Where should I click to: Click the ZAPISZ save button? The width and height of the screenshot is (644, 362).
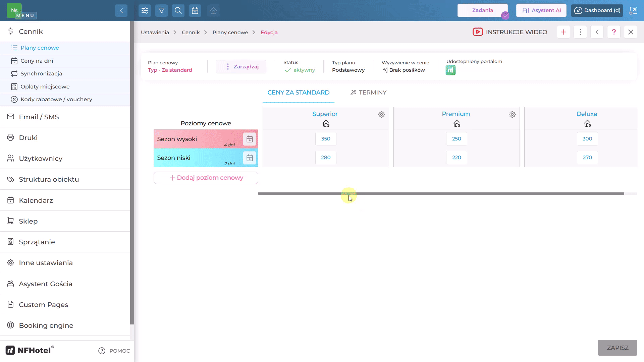618,348
